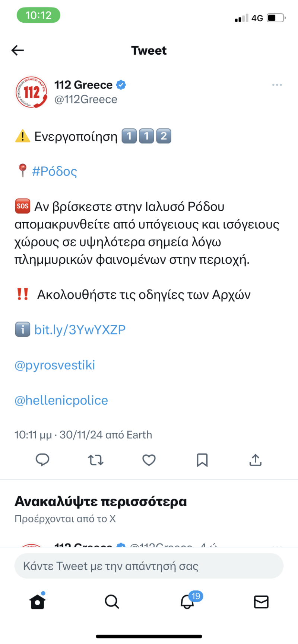Image resolution: width=298 pixels, height=644 pixels.
Task: Open the @pyrosvestiki mention
Action: 55,365
